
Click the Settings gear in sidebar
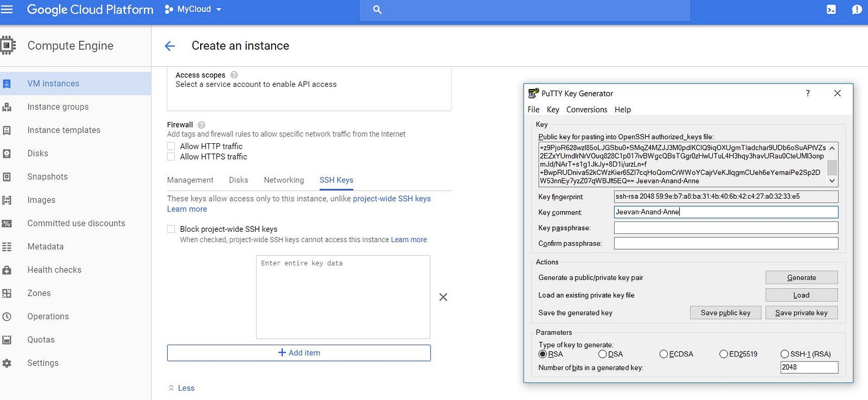[7, 363]
